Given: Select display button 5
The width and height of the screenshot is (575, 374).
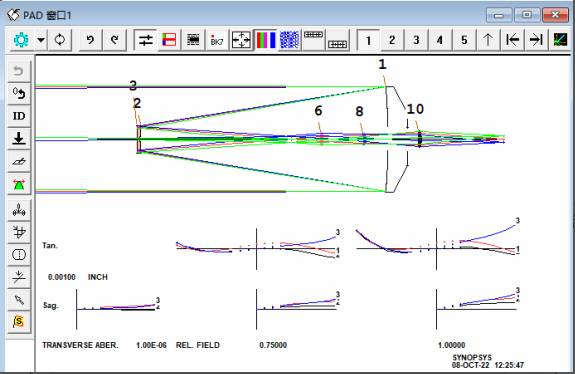Looking at the screenshot, I should point(464,40).
